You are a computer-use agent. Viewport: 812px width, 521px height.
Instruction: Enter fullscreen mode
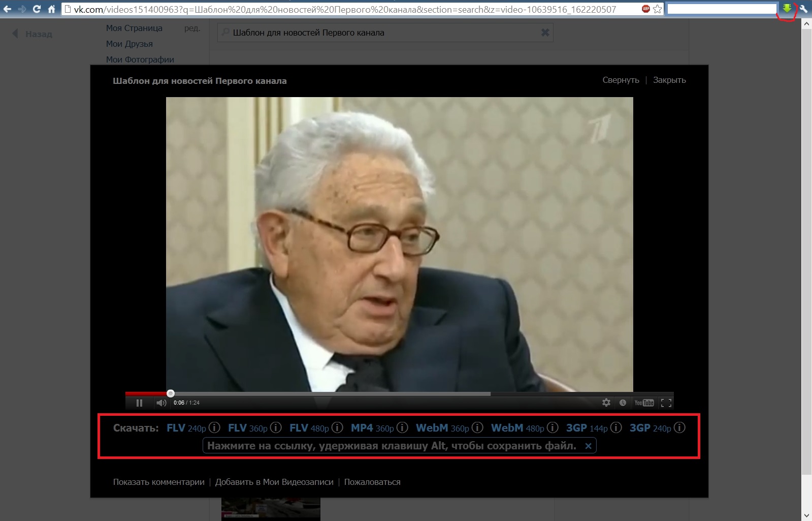click(666, 403)
